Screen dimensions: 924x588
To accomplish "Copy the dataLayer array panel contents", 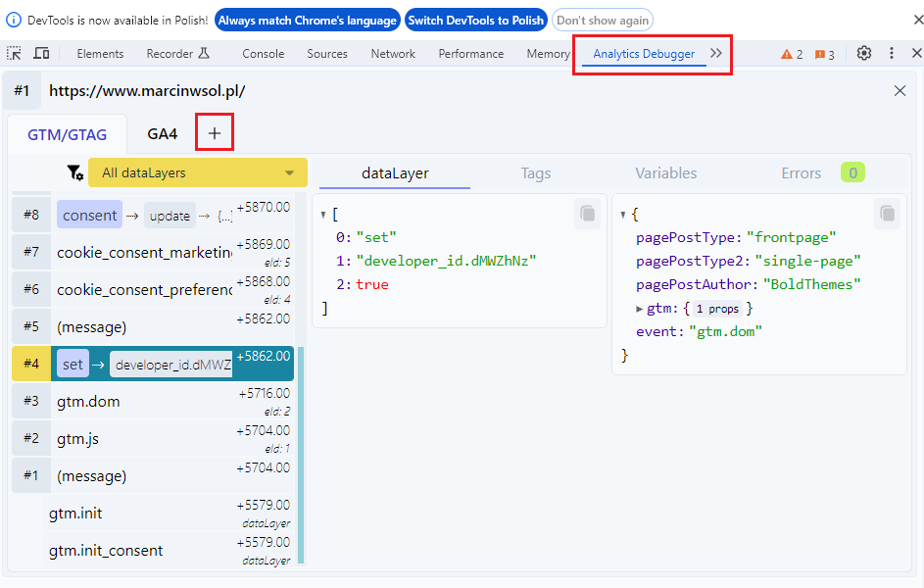I will pos(588,214).
